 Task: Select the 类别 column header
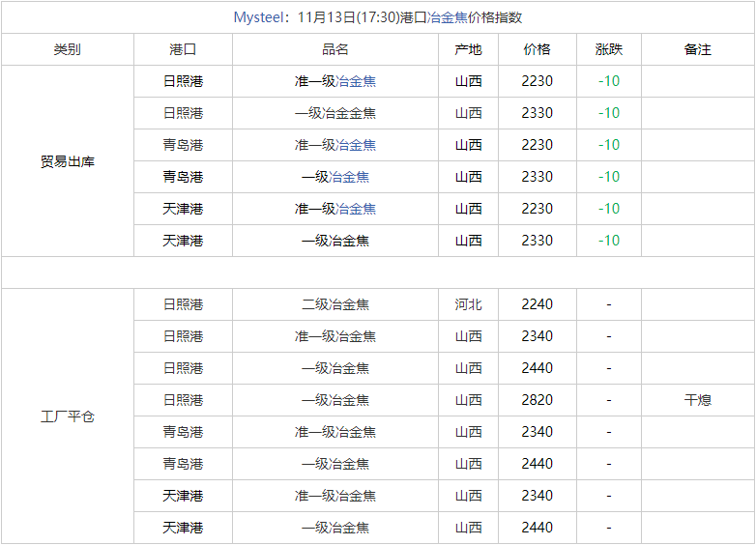click(68, 49)
